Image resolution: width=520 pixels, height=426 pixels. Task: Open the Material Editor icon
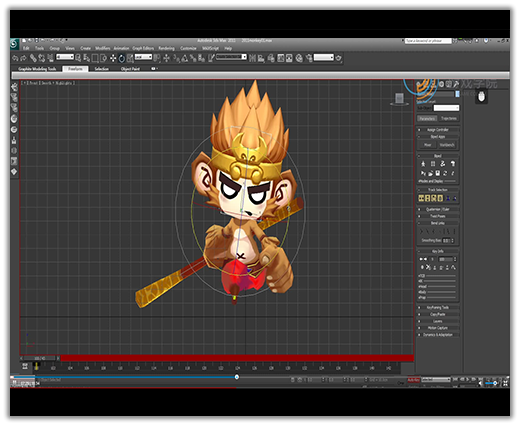(299, 58)
